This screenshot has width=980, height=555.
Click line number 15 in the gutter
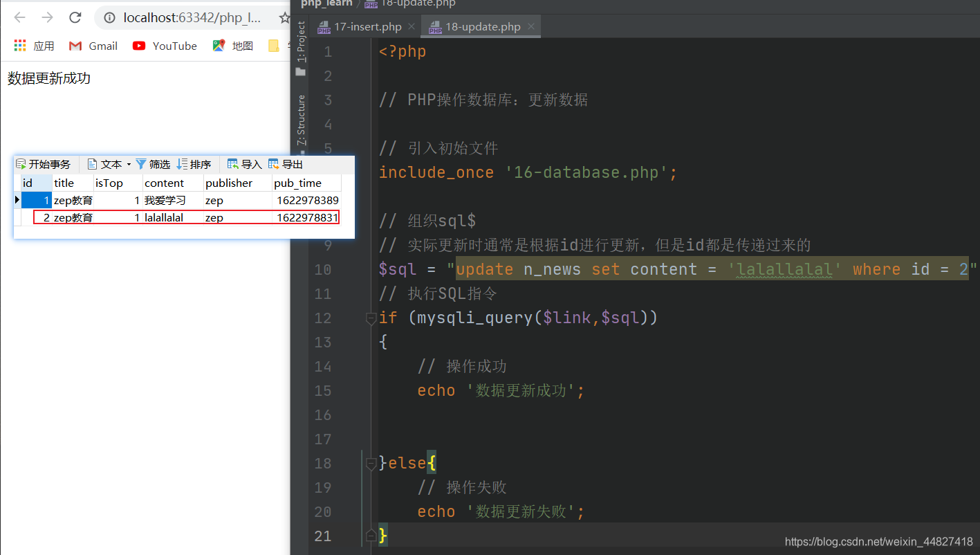(322, 390)
